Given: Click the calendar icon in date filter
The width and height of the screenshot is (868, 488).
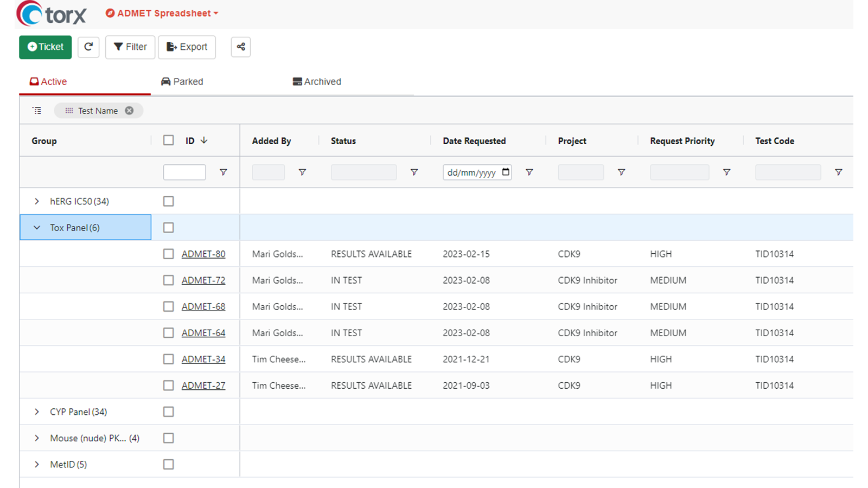Looking at the screenshot, I should [506, 172].
